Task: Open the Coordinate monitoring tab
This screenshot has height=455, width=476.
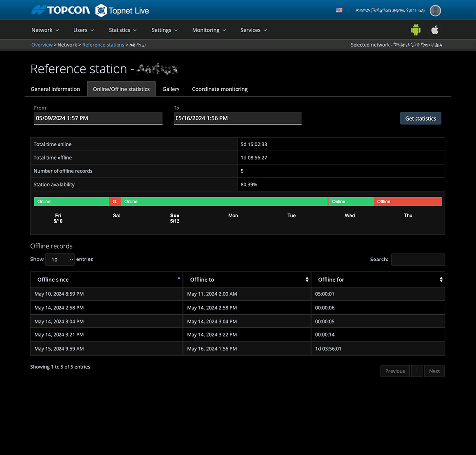Action: click(220, 89)
